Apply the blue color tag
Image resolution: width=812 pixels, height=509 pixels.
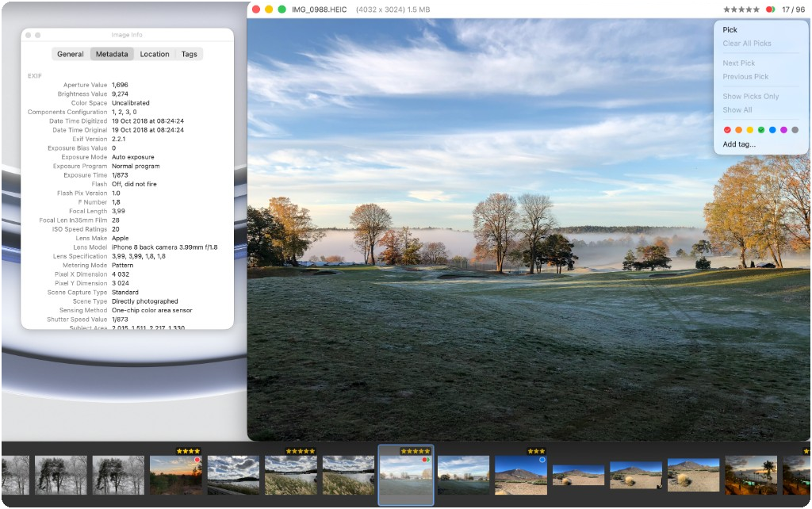(x=772, y=130)
